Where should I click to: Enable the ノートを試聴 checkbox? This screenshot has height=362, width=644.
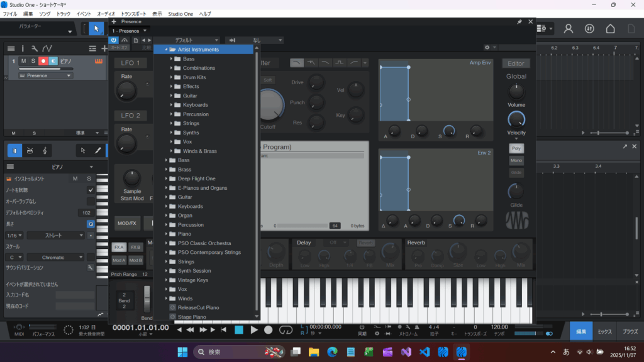91,190
